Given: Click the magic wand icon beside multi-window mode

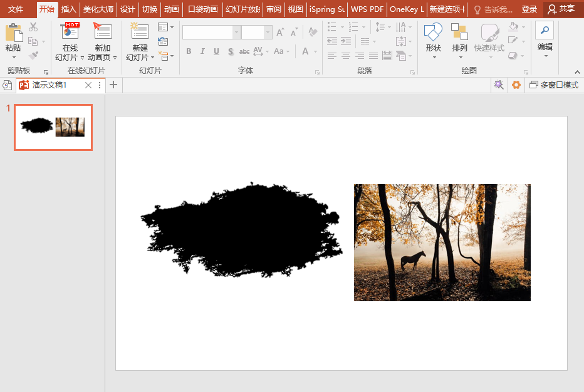Looking at the screenshot, I should tap(499, 85).
